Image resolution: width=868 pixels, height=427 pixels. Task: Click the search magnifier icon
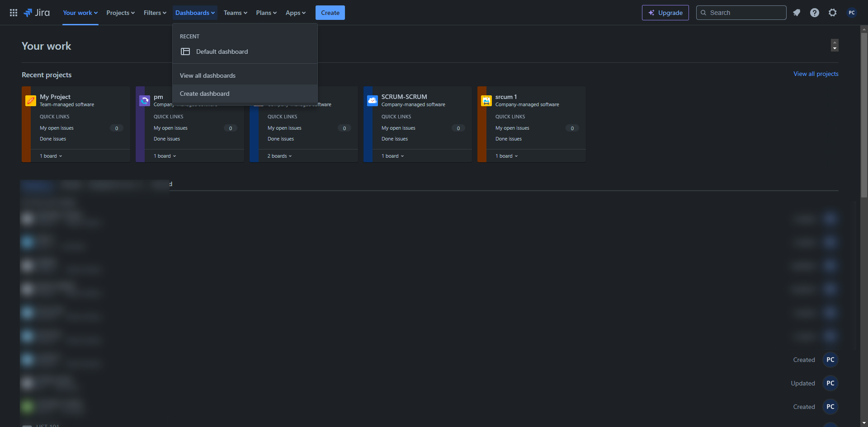click(703, 13)
